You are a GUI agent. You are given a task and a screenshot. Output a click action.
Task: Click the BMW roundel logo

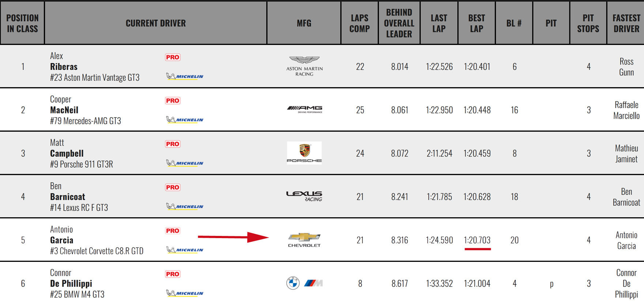[293, 283]
